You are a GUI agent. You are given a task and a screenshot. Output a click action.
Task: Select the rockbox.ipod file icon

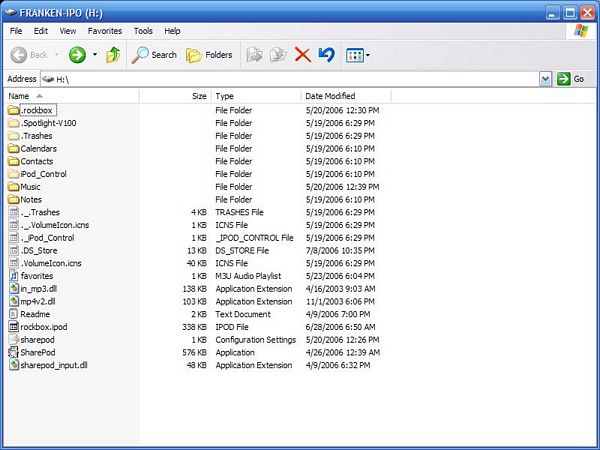coord(14,327)
